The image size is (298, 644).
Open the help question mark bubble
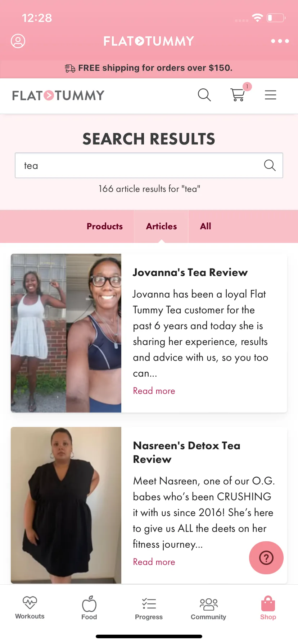266,558
